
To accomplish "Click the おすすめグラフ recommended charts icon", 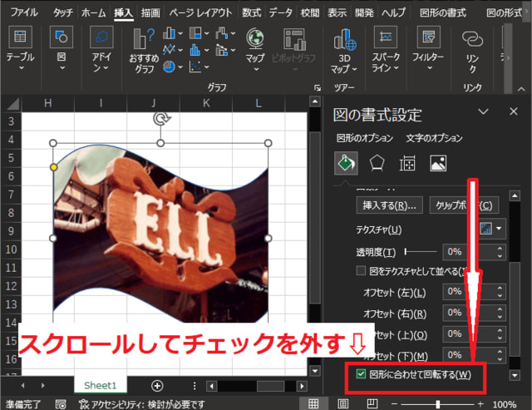I will pyautogui.click(x=144, y=39).
